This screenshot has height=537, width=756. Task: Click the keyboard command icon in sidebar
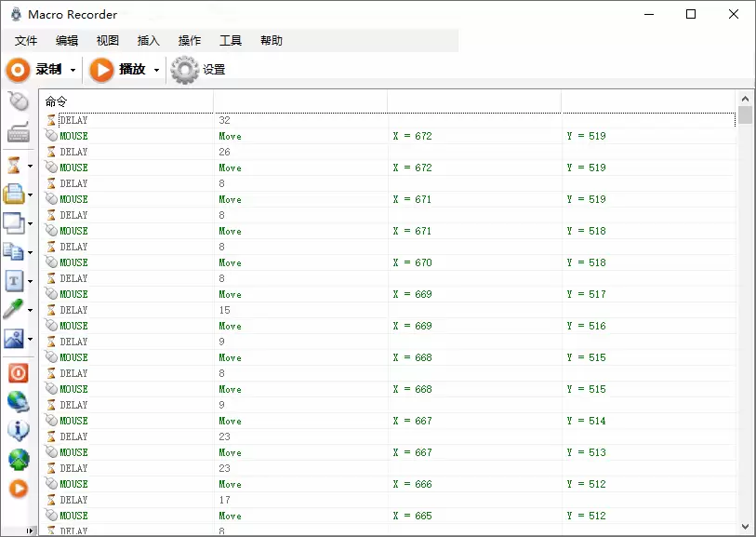(x=19, y=132)
